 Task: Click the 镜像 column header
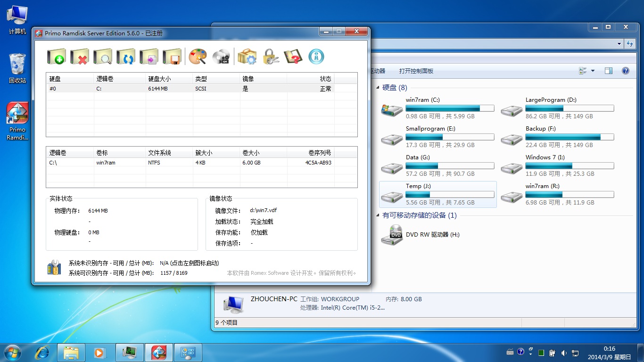click(x=263, y=79)
